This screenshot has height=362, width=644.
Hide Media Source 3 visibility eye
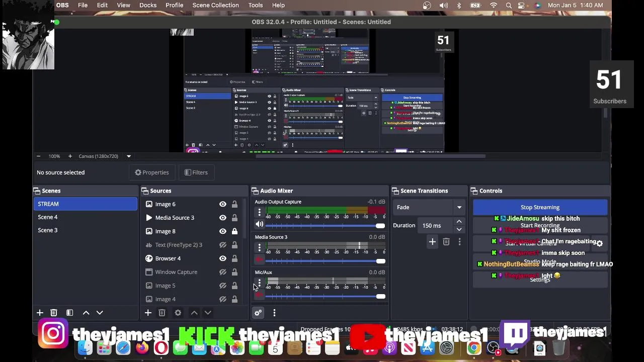pyautogui.click(x=222, y=218)
